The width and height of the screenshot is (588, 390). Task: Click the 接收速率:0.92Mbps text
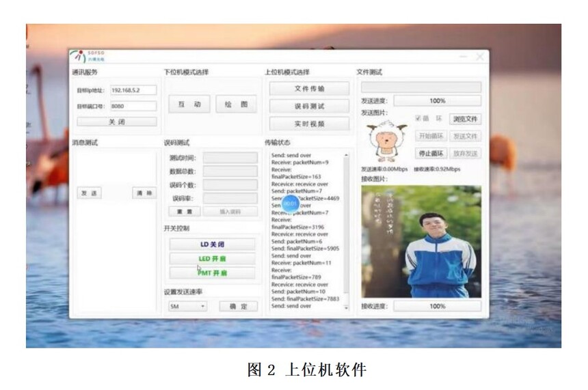[x=437, y=169]
